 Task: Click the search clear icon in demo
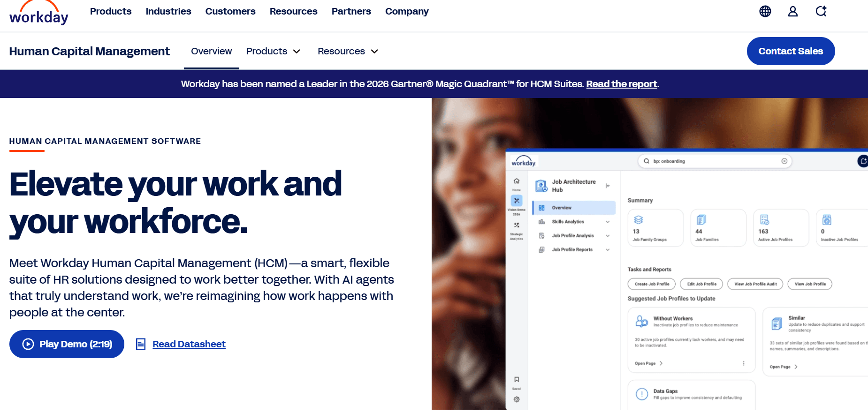tap(784, 161)
